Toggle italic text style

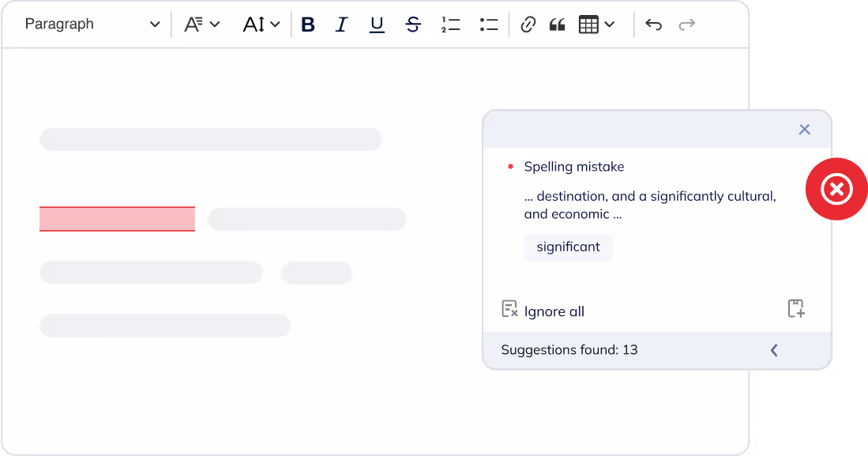point(341,24)
